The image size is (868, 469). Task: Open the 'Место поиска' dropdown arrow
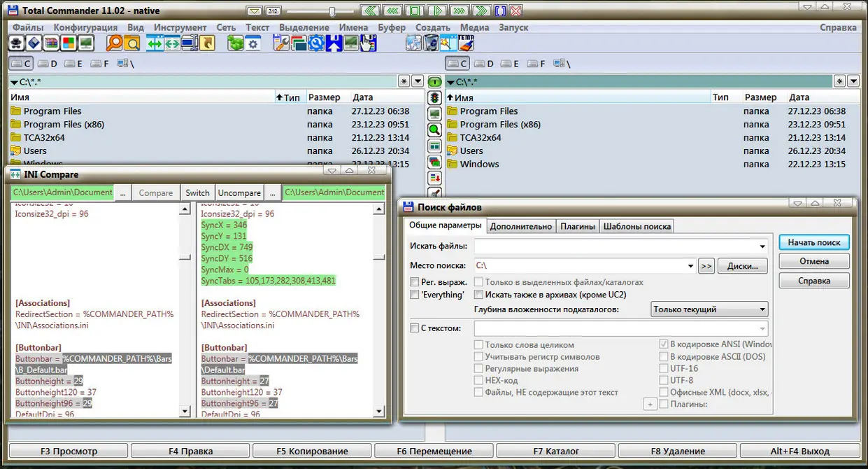click(x=690, y=266)
